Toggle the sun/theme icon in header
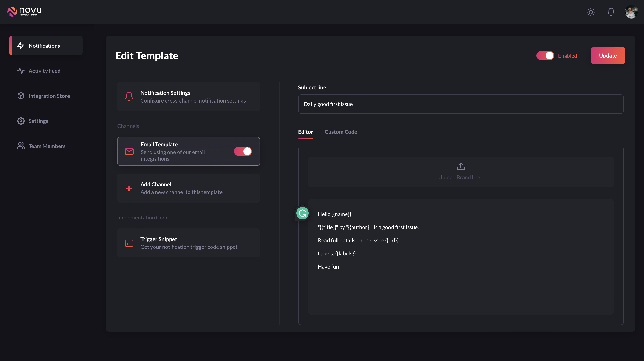644x361 pixels. coord(590,12)
